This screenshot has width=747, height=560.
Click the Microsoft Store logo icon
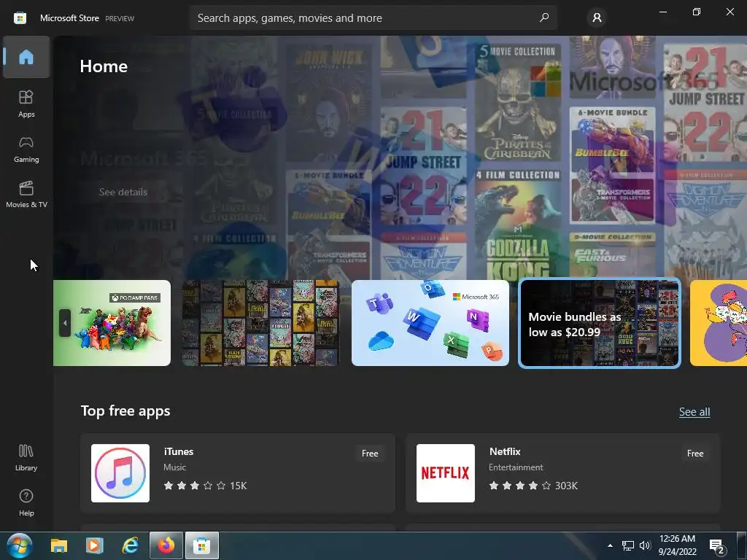coord(20,18)
